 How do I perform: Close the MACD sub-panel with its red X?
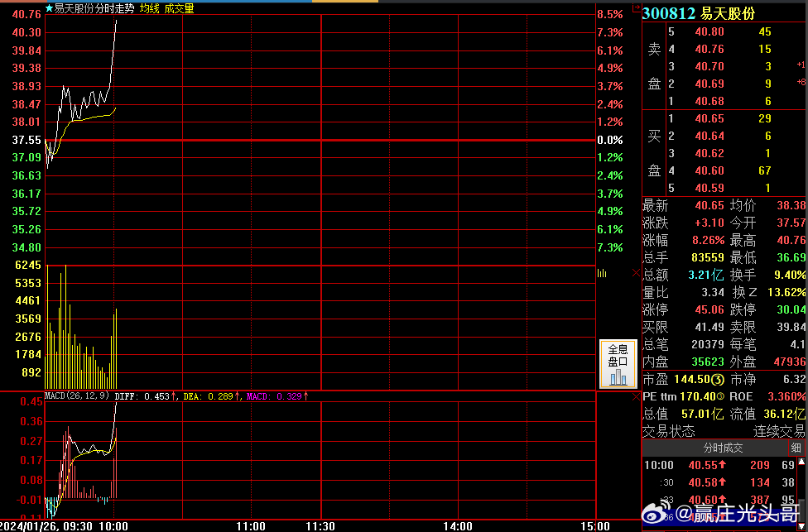tap(636, 397)
